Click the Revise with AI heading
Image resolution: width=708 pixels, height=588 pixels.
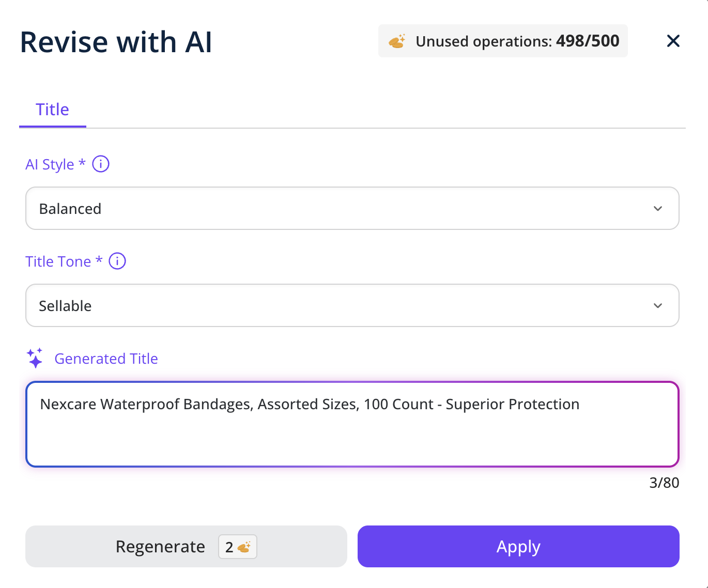tap(116, 42)
